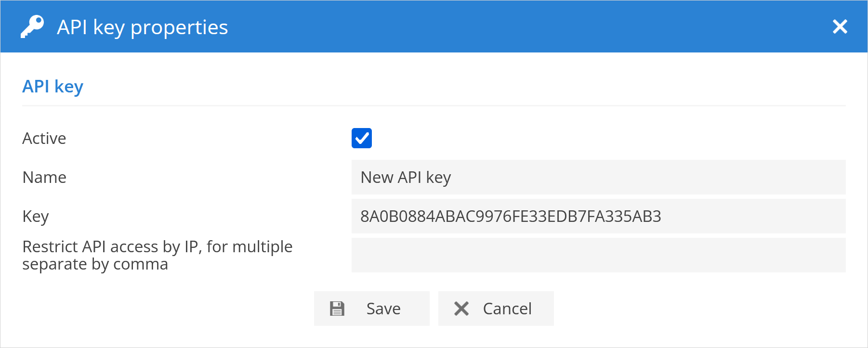Close the API key properties dialog
The height and width of the screenshot is (348, 868).
(x=840, y=26)
